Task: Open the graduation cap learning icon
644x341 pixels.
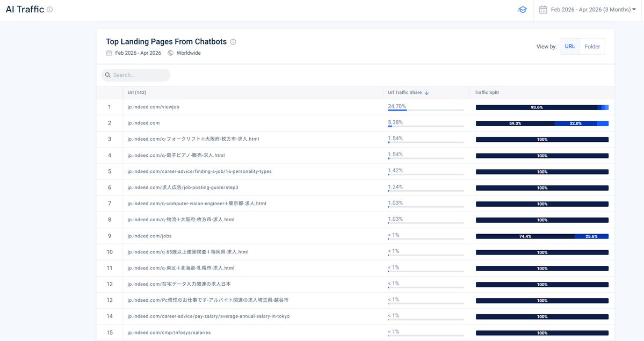Action: (x=523, y=10)
